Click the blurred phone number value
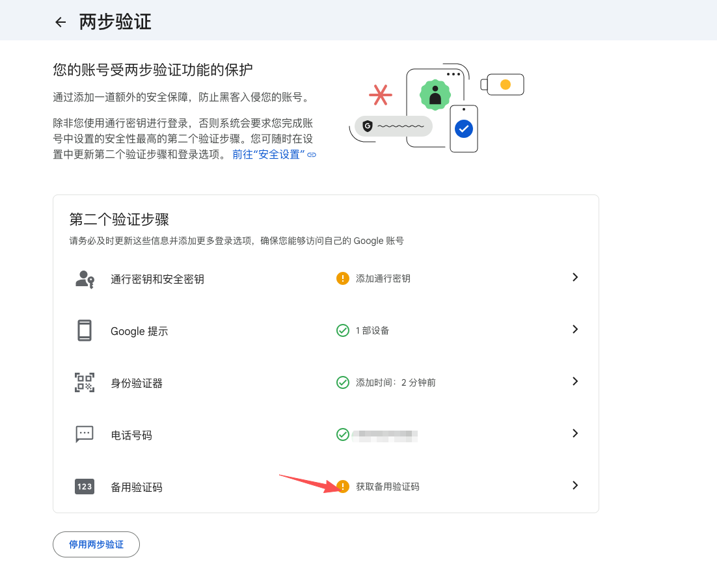This screenshot has width=717, height=588. 385,436
